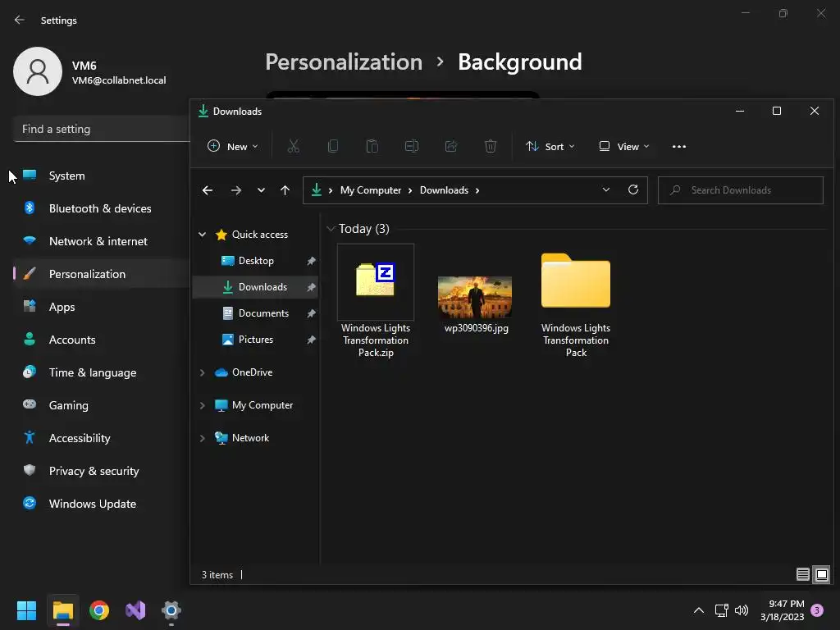Collapse the Quick access tree node

pos(202,234)
